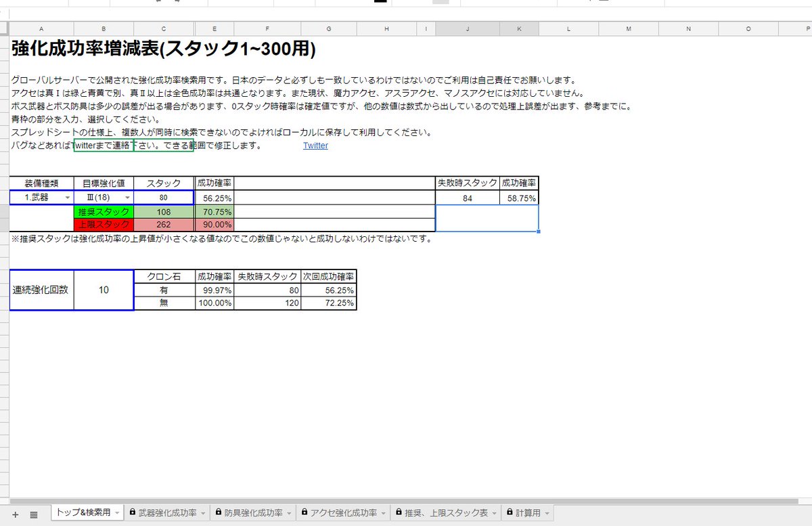Screen dimensions: 812x526
Task: Select column N header
Action: [688, 28]
